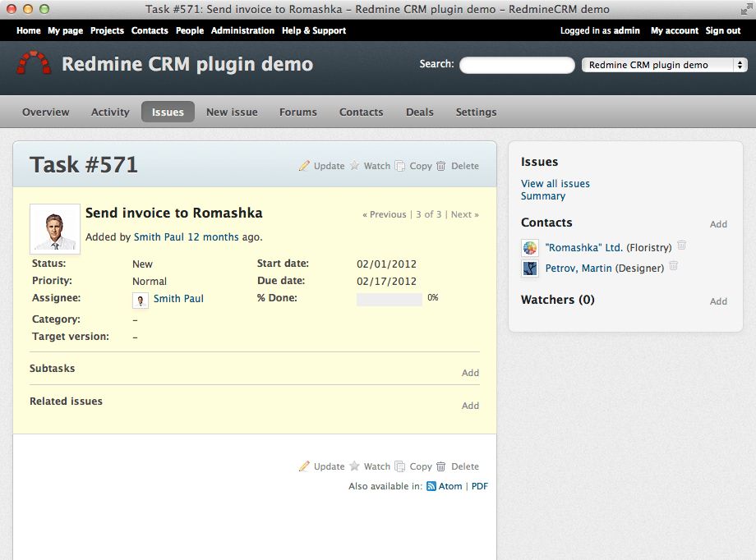Click the Atom feed icon
This screenshot has width=756, height=560.
(431, 486)
